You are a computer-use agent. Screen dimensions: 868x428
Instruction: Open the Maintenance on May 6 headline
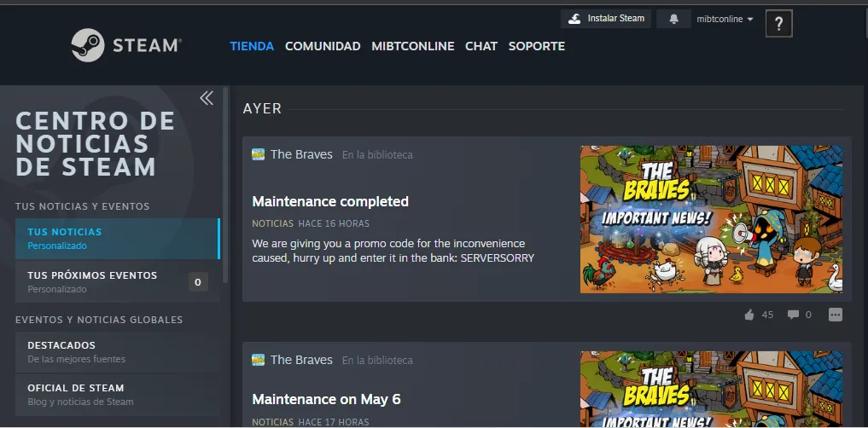click(x=326, y=399)
